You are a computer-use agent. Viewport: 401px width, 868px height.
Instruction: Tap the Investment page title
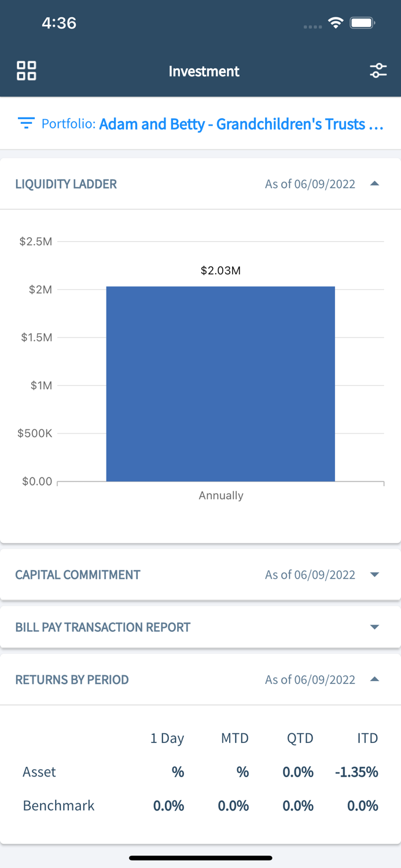(204, 71)
